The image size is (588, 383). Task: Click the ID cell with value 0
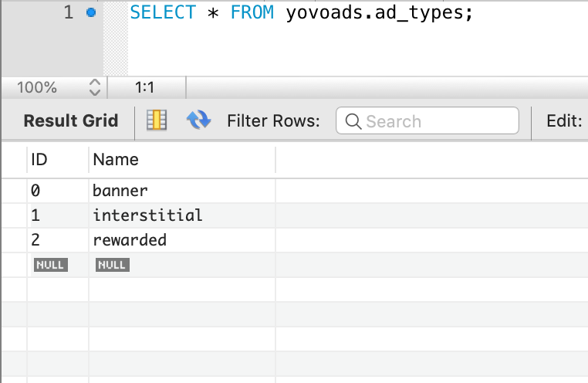[35, 191]
